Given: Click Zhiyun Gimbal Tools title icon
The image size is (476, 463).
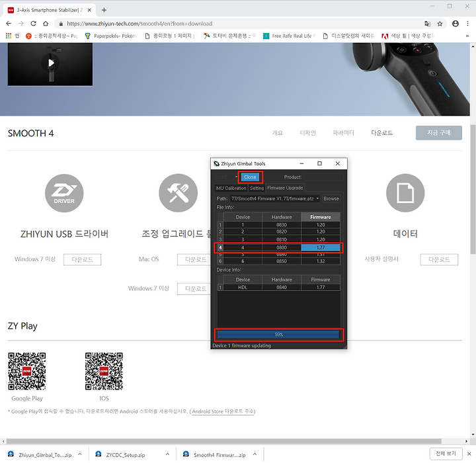Looking at the screenshot, I should click(x=216, y=164).
